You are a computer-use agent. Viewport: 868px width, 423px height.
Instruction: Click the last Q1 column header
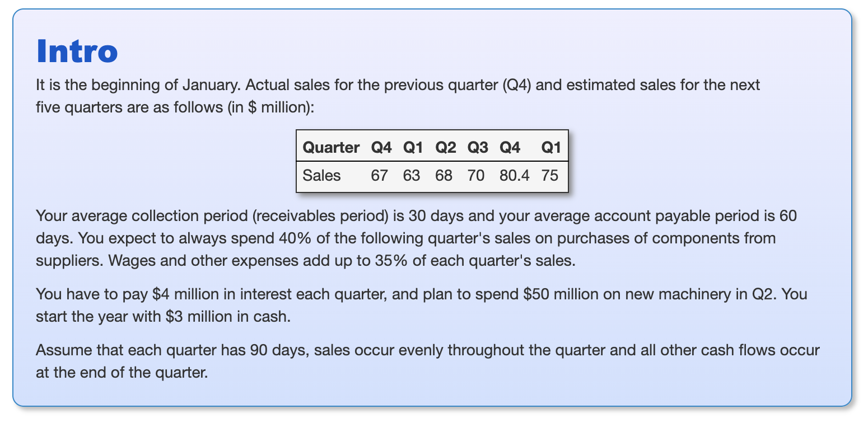pos(551,147)
